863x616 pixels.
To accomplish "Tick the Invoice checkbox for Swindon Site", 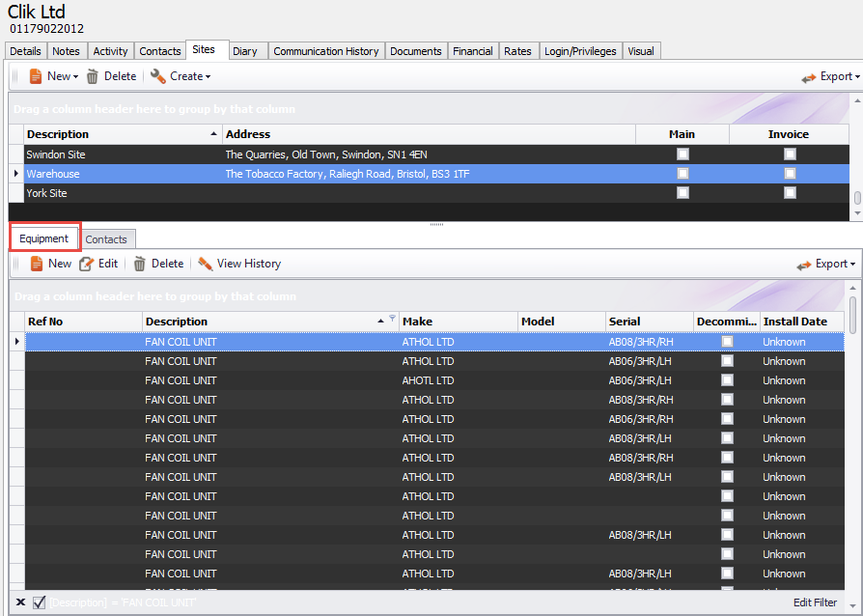I will coord(790,154).
